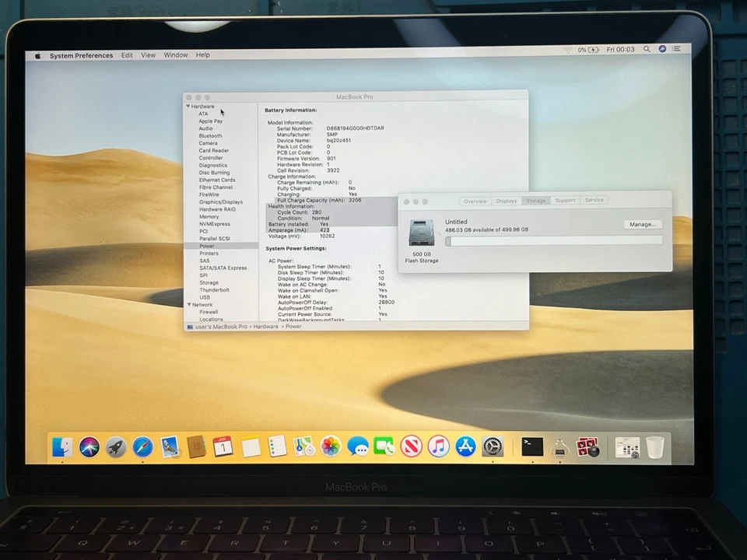Image resolution: width=747 pixels, height=560 pixels.
Task: Collapse the Hardware tree section
Action: click(188, 107)
